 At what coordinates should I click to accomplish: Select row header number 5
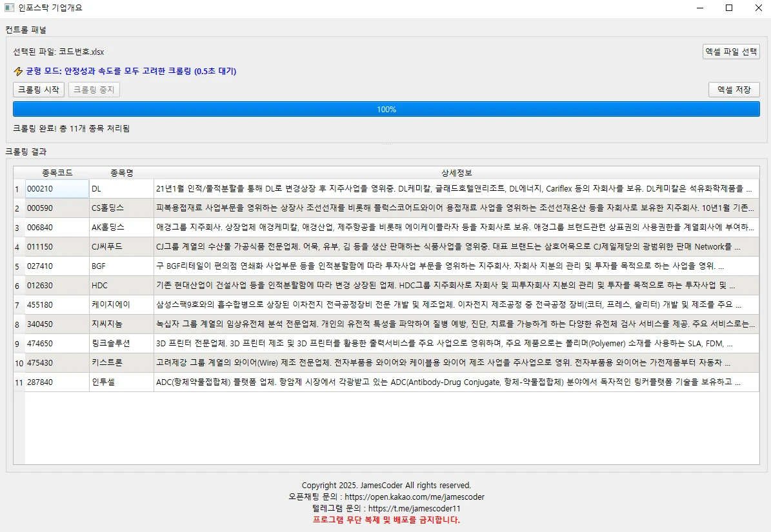[19, 266]
